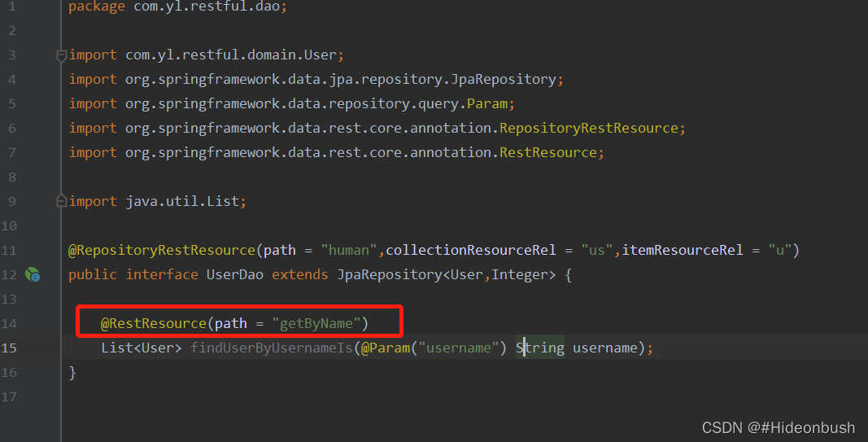Image resolution: width=868 pixels, height=442 pixels.
Task: Click the @RestResource annotation on line 14
Action: click(153, 323)
